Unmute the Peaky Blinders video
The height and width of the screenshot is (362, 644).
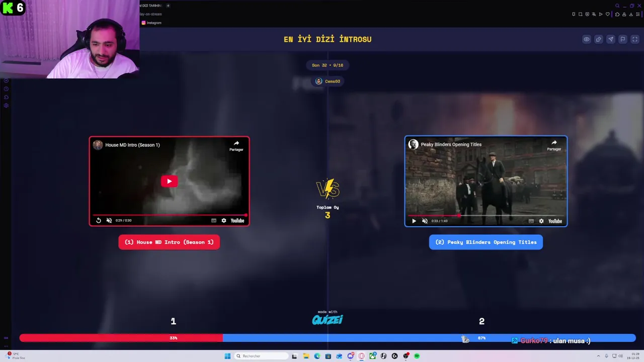[425, 221]
